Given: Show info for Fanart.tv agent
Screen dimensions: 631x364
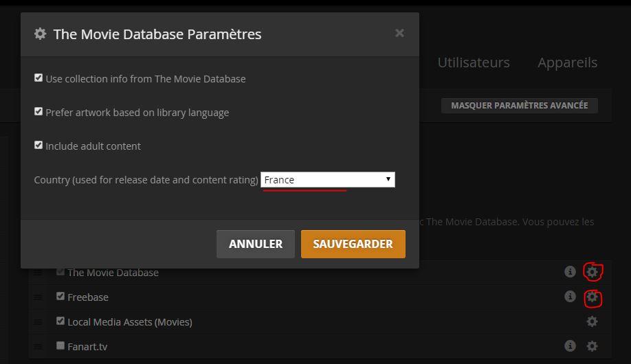Looking at the screenshot, I should point(570,346).
